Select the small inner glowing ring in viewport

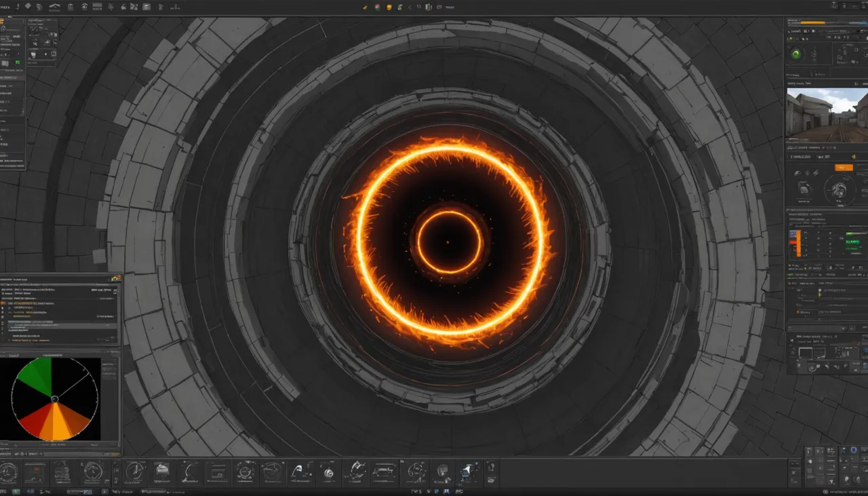point(450,242)
